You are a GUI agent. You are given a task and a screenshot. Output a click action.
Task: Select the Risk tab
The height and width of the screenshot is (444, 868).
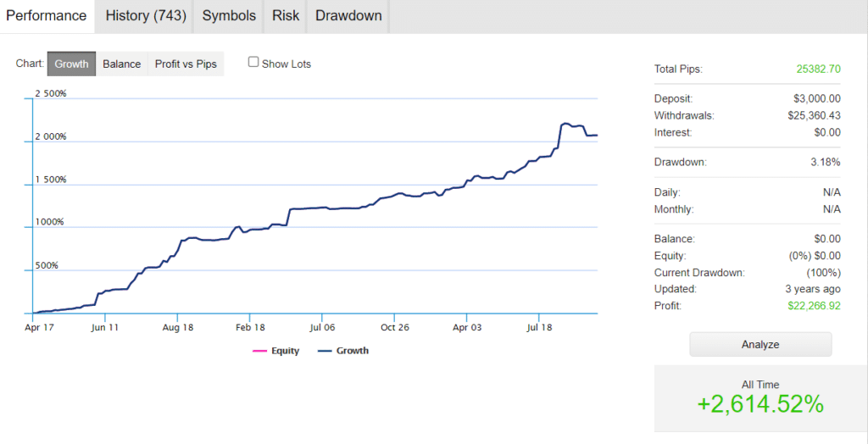[x=285, y=16]
